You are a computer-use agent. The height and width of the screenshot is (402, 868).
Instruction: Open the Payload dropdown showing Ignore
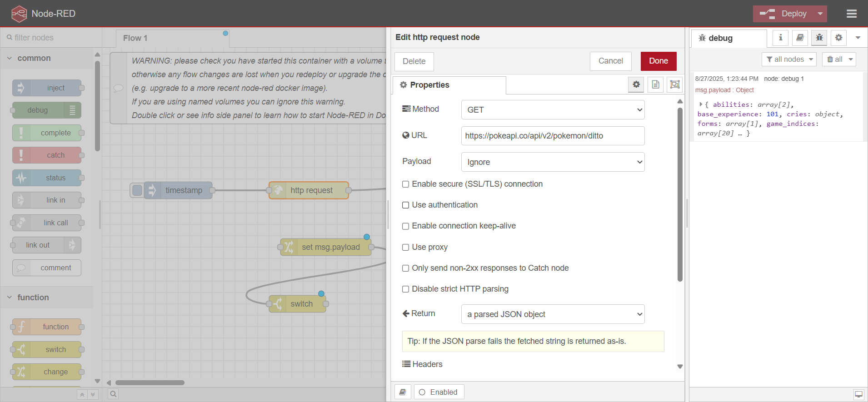coord(553,162)
